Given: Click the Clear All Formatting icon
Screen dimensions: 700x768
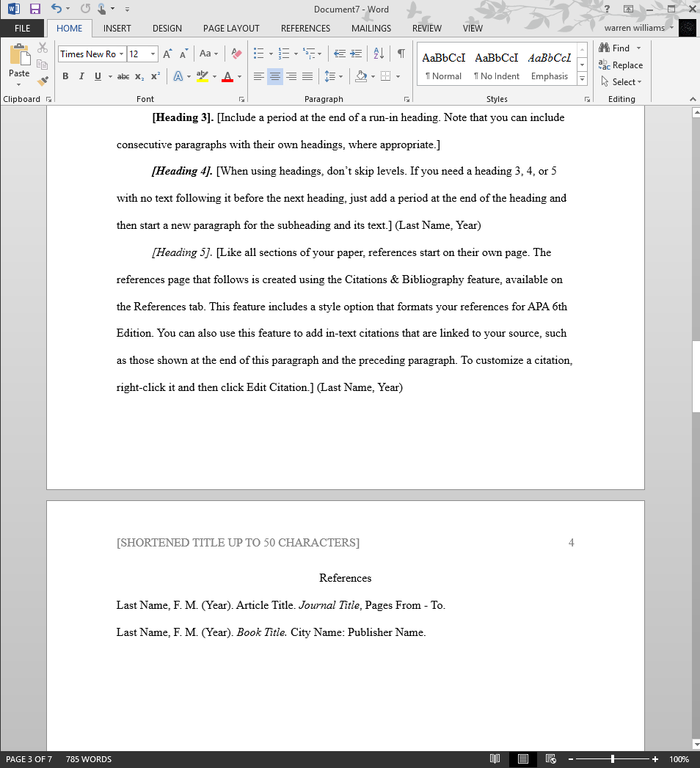Looking at the screenshot, I should (x=236, y=54).
